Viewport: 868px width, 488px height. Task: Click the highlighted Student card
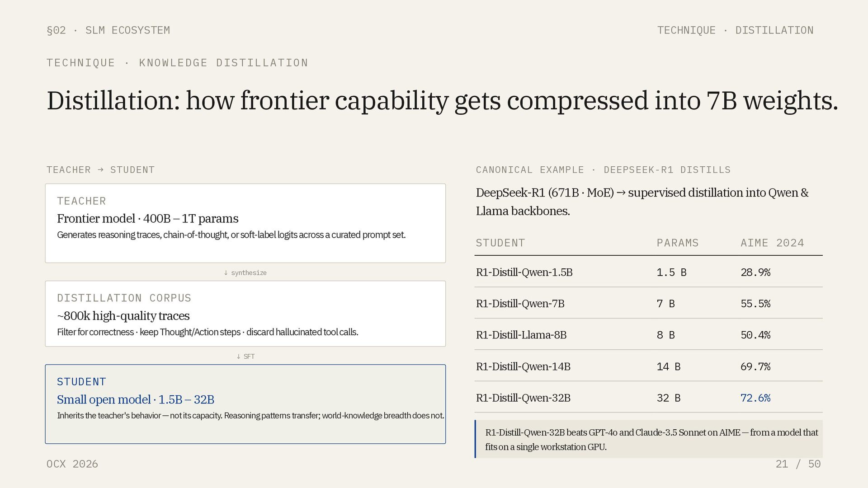pos(245,404)
